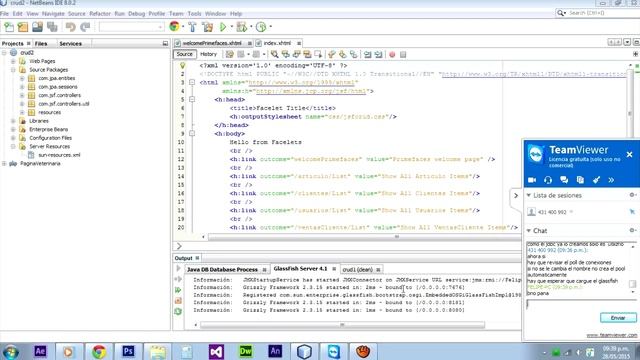Click the Windows Start button
This screenshot has height=360, width=640.
(11, 351)
